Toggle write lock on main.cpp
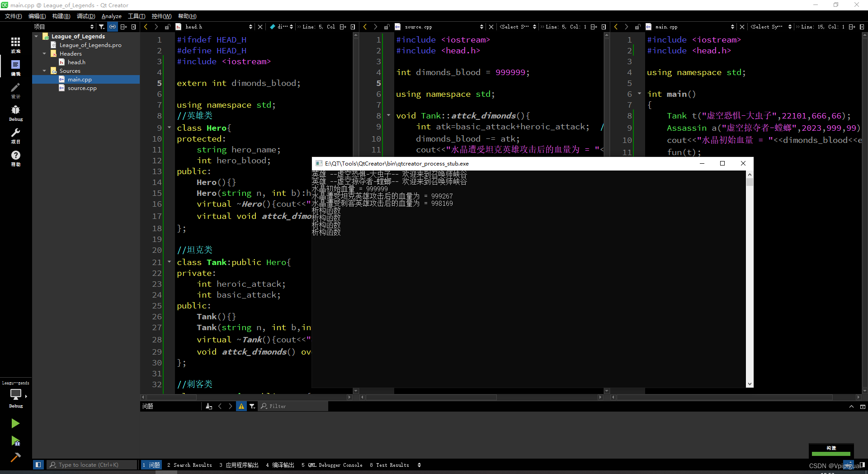 (x=637, y=27)
